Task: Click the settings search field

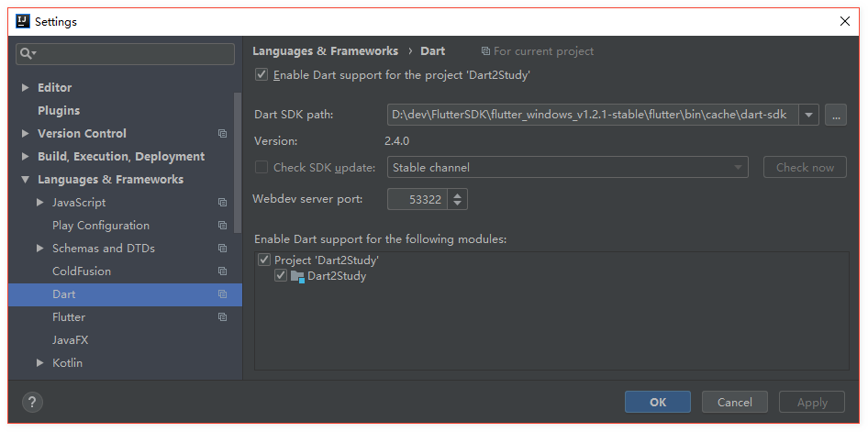Action: click(x=125, y=53)
